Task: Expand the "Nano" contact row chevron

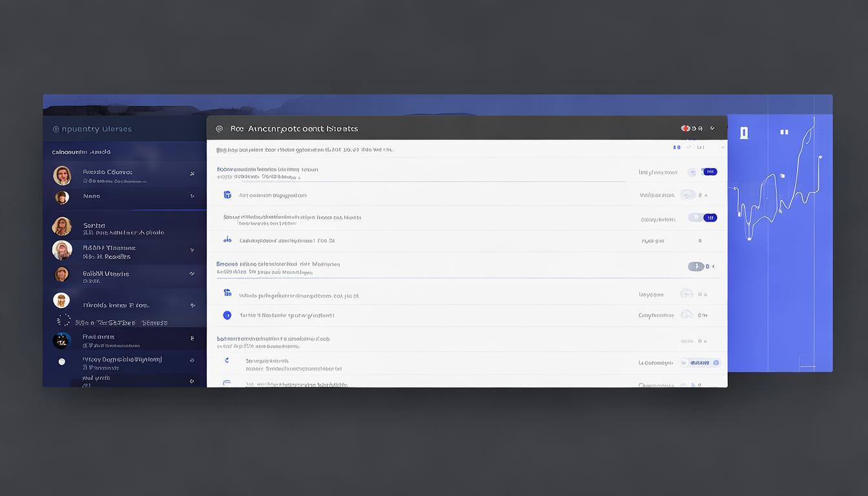Action: pyautogui.click(x=192, y=196)
